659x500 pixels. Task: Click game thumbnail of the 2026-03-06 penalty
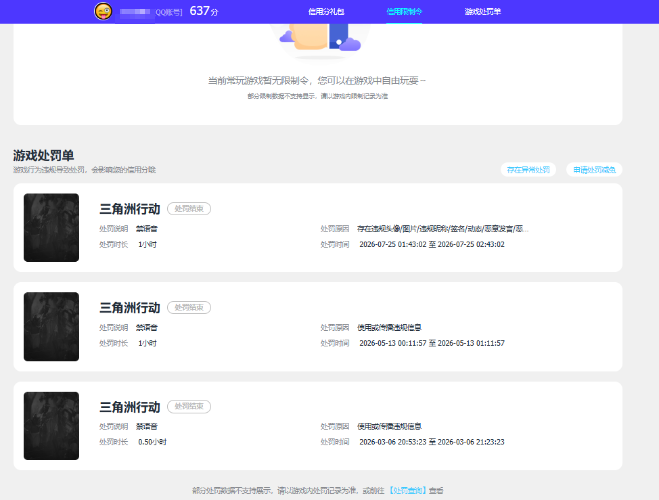pos(51,426)
